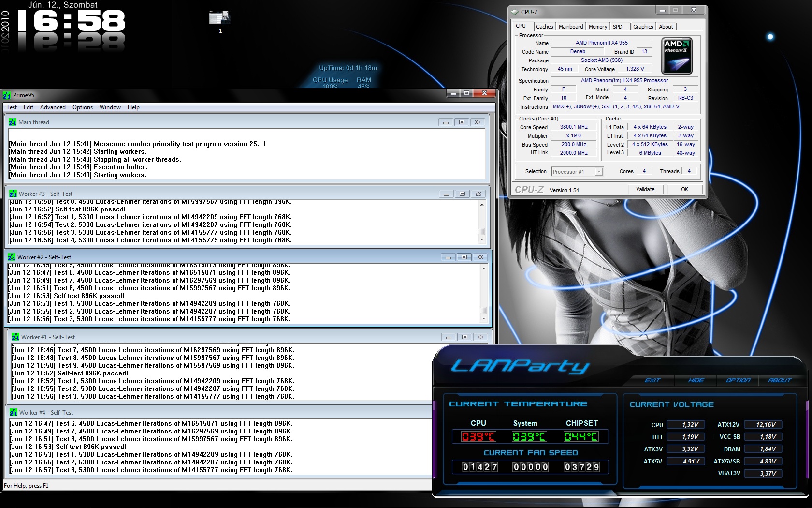Viewport: 812px width, 508px height.
Task: Click Worker #2 scrollbar down arrow
Action: [484, 319]
